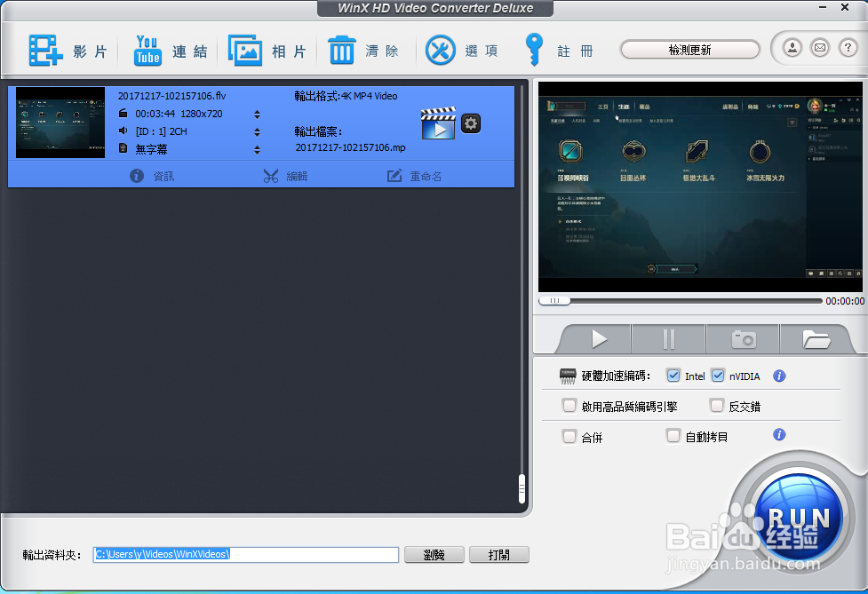Enable 反交錯 deinterlacing checkbox

tap(717, 406)
